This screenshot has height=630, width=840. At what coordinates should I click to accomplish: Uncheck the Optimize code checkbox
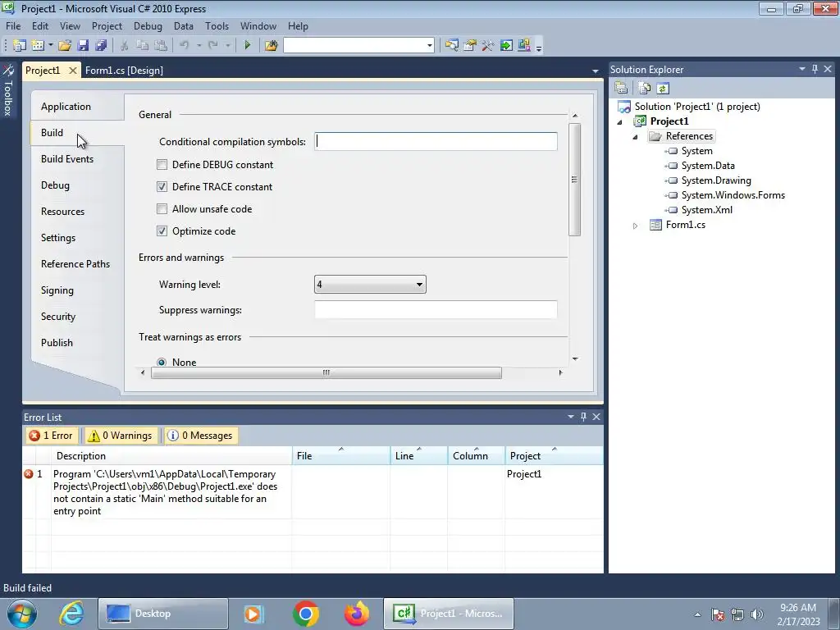click(x=162, y=231)
